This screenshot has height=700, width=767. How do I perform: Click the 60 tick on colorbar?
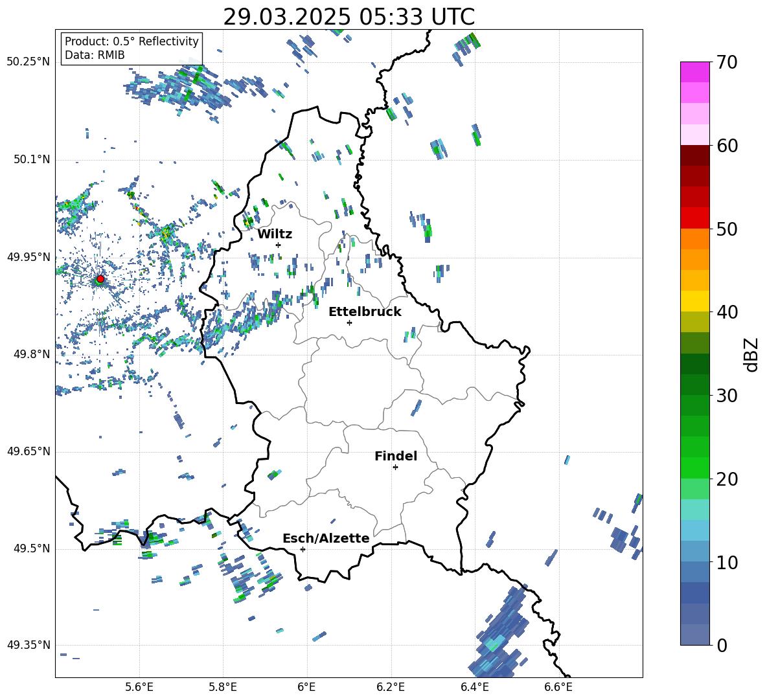727,146
